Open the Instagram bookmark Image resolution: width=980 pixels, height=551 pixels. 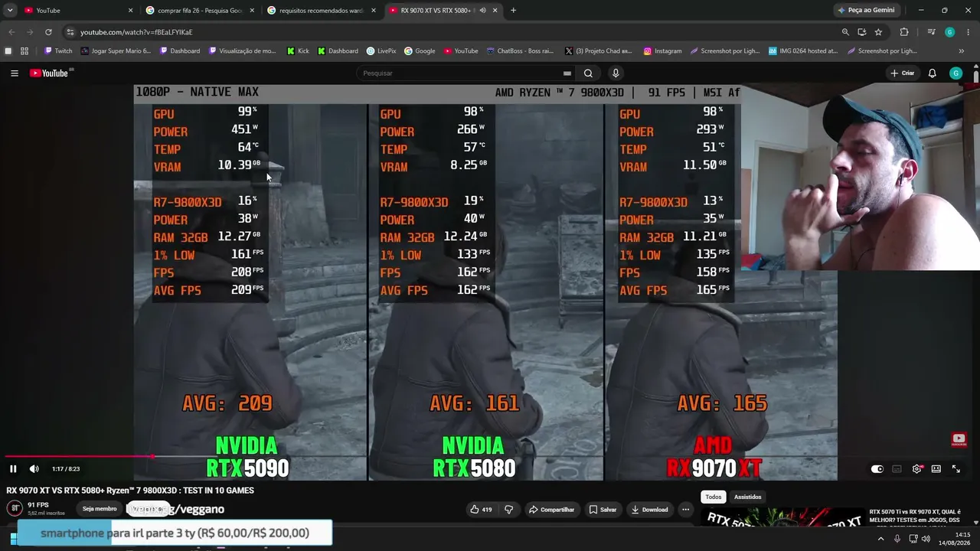click(662, 51)
